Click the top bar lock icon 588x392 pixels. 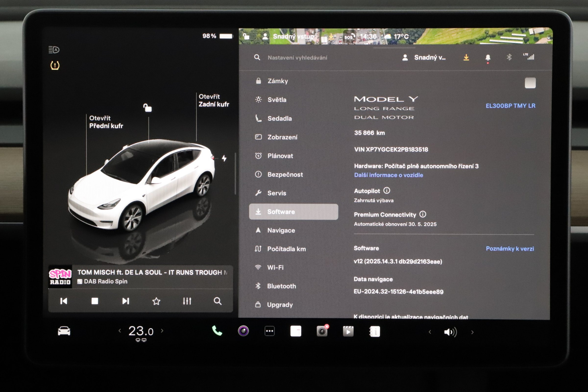246,36
